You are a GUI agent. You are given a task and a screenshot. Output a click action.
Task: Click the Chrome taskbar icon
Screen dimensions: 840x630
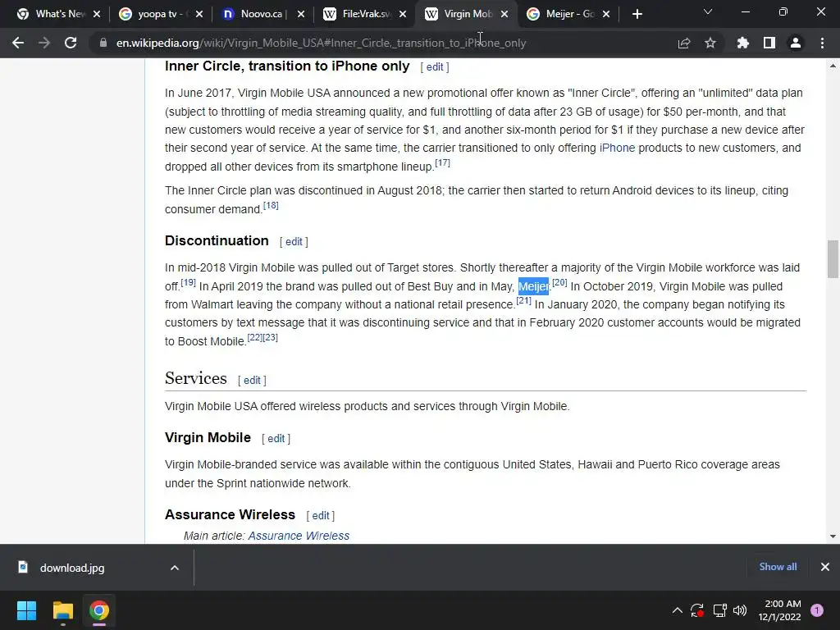[99, 610]
